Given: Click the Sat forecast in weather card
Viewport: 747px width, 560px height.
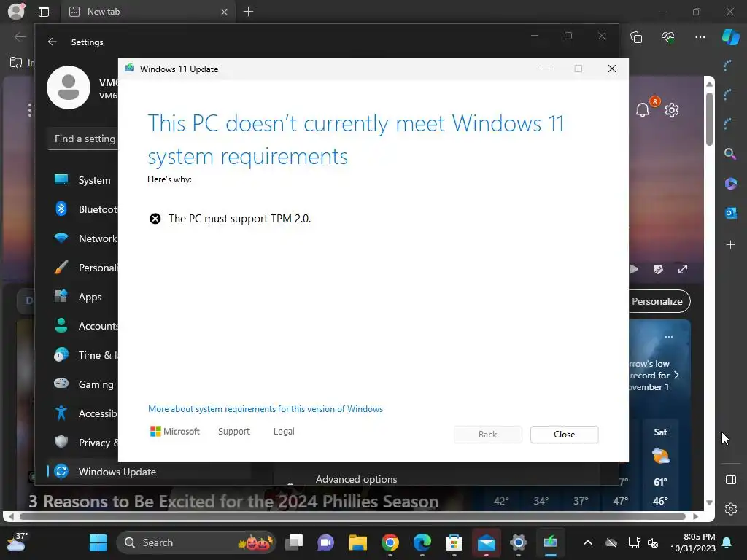Looking at the screenshot, I should (660, 467).
